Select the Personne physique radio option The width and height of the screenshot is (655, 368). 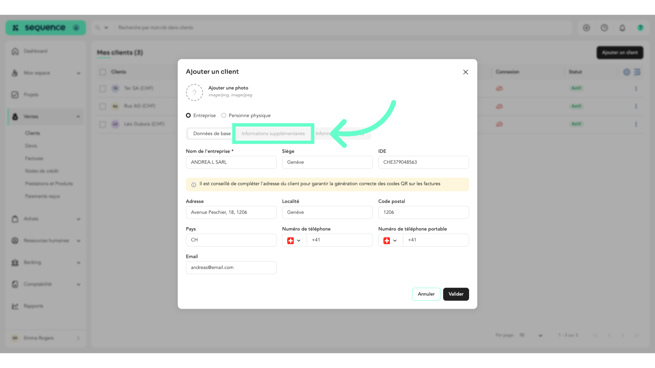click(x=224, y=115)
